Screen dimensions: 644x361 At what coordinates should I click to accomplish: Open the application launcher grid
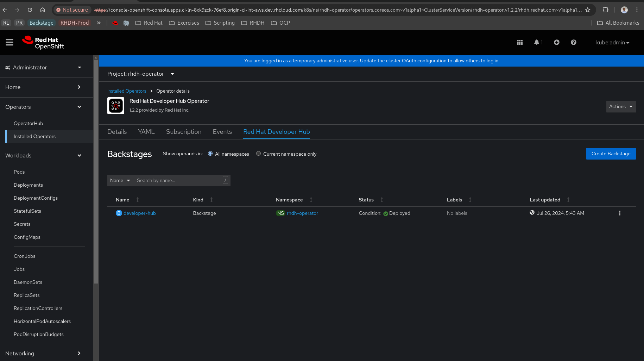[x=520, y=42]
